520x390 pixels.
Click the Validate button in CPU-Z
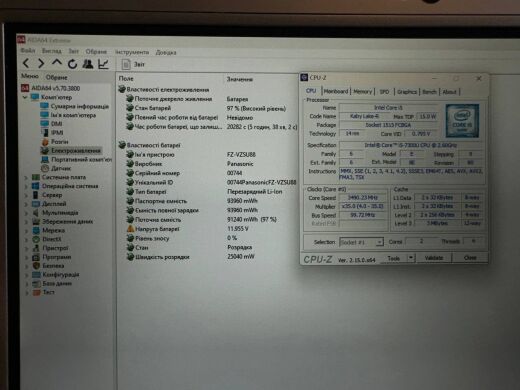pos(434,258)
